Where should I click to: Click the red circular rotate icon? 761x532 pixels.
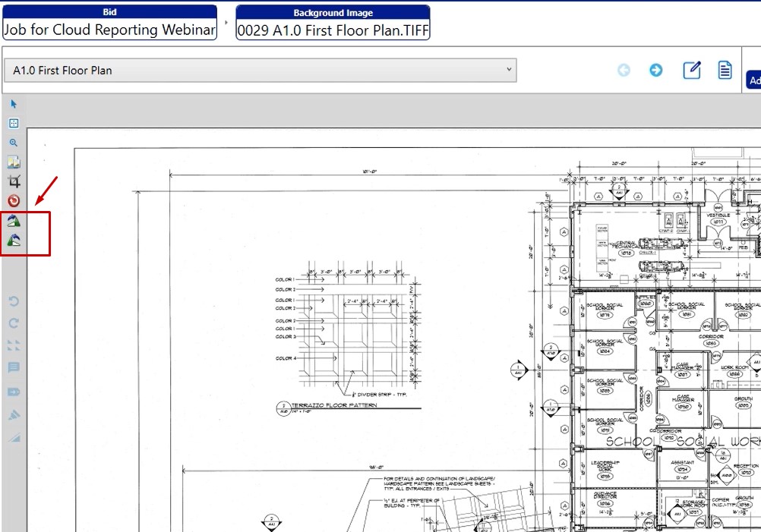click(14, 201)
